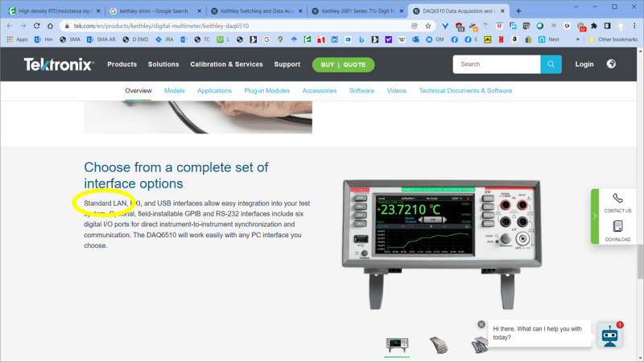Switch to the Plug-in Modules section tab

pyautogui.click(x=267, y=91)
